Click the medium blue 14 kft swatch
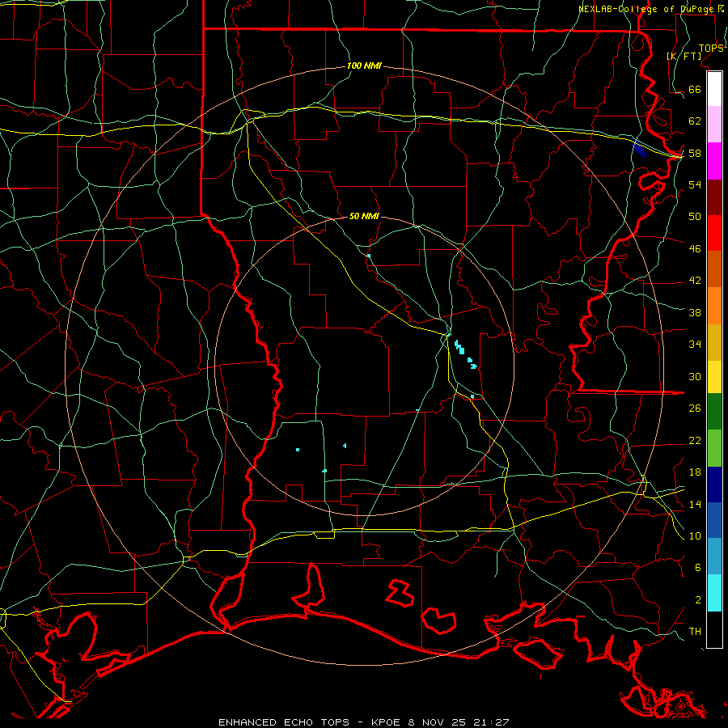This screenshot has width=728, height=728. (x=714, y=520)
